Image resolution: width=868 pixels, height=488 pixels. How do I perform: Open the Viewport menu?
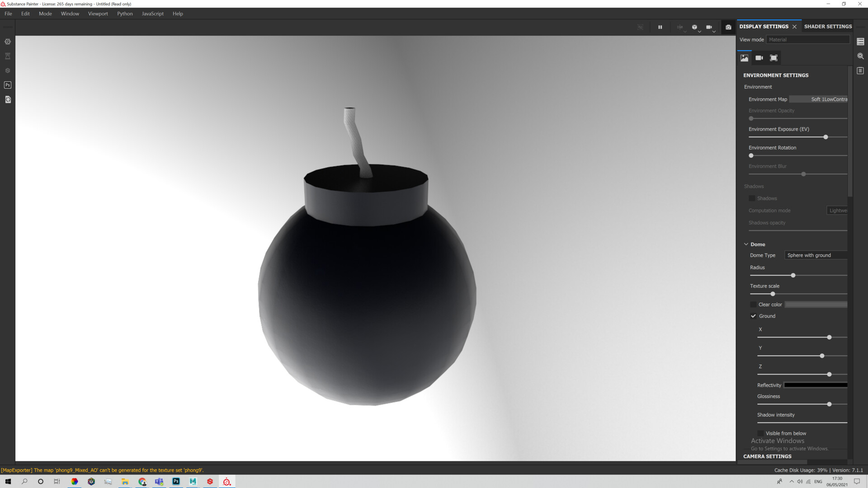(x=98, y=14)
